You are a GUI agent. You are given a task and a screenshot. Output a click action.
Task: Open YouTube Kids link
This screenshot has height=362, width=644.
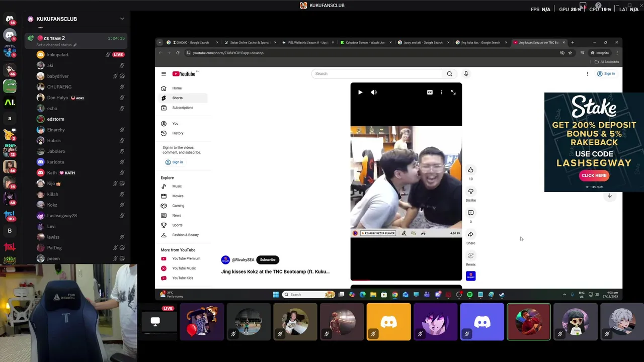point(183,278)
